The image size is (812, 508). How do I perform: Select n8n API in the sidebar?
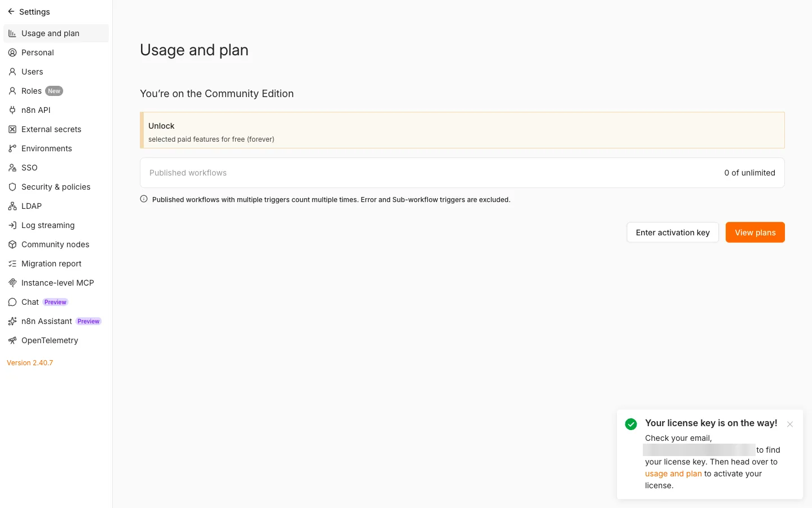pos(56,110)
